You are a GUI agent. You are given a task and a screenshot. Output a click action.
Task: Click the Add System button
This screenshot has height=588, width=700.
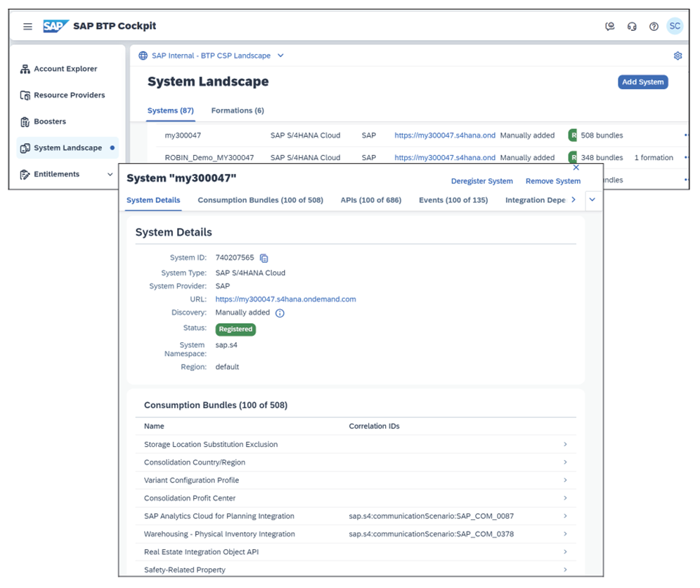(x=642, y=81)
